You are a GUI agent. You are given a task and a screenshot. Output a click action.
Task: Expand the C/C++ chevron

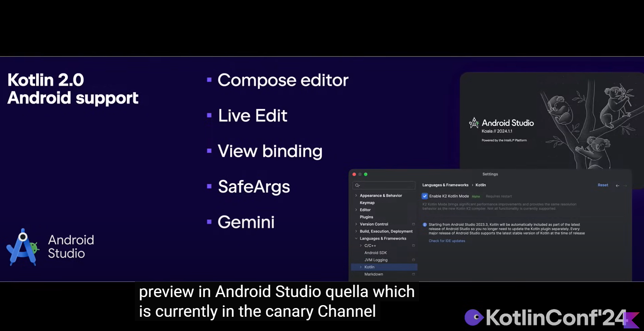(361, 246)
